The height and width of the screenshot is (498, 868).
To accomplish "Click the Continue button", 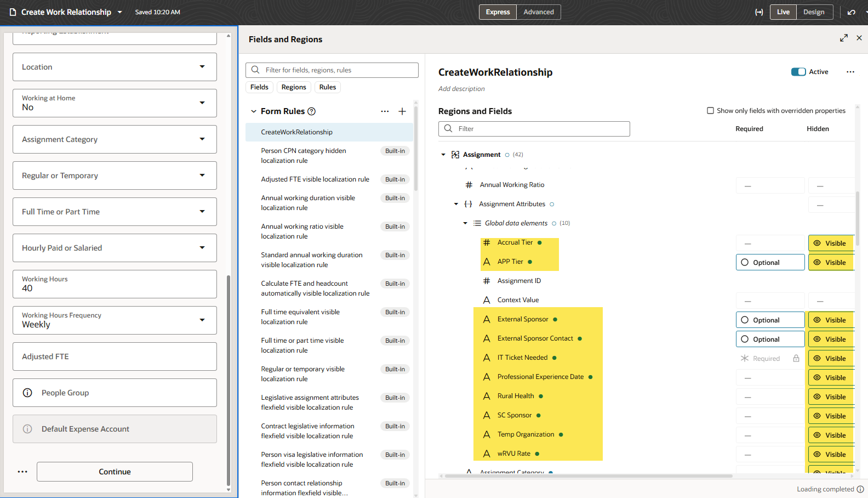I will pyautogui.click(x=115, y=472).
